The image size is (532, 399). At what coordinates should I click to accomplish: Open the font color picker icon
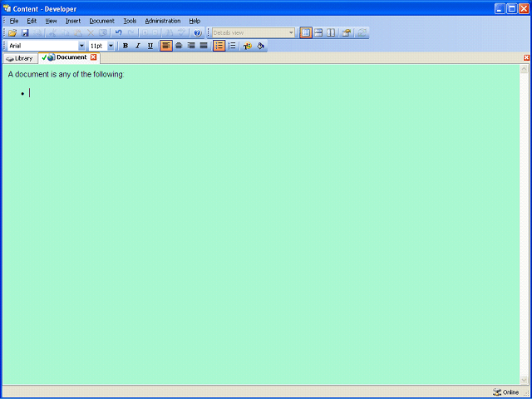(248, 46)
